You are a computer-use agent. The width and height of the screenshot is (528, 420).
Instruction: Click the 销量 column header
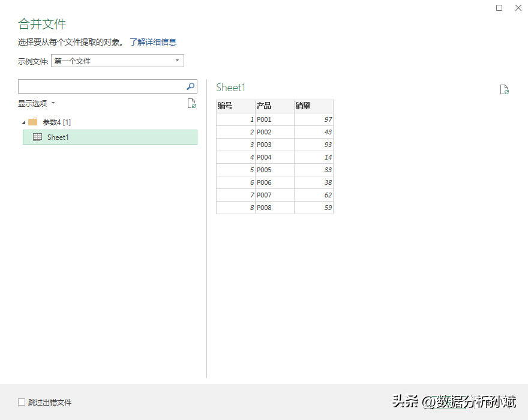(314, 106)
